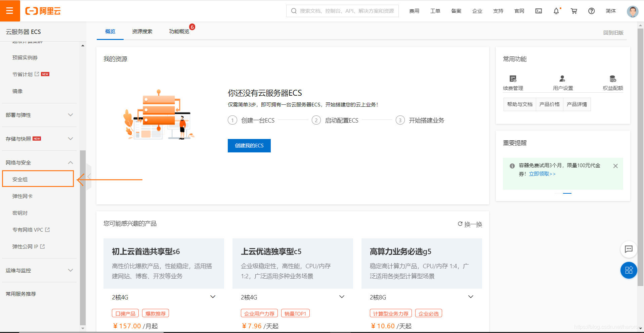Open the hamburger main menu

coord(10,11)
